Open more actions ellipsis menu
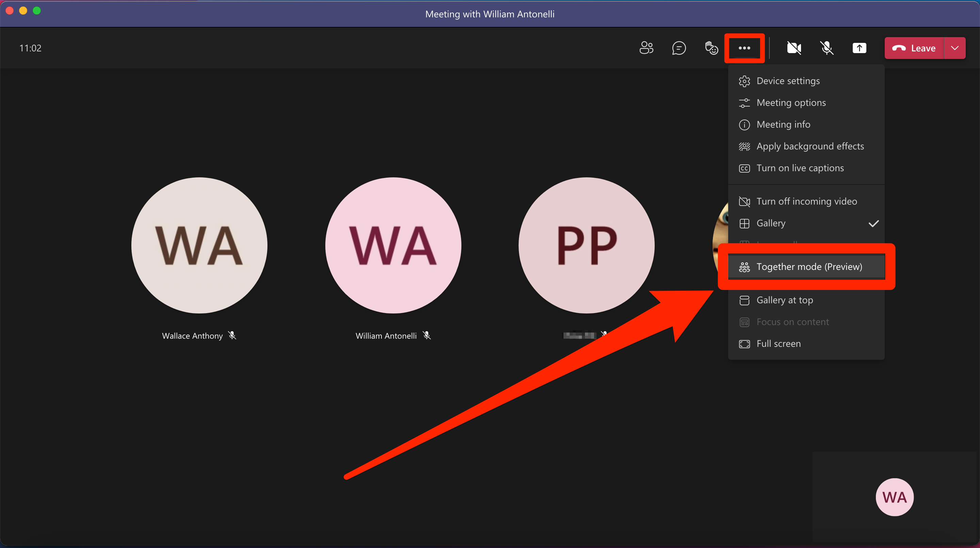 click(743, 48)
